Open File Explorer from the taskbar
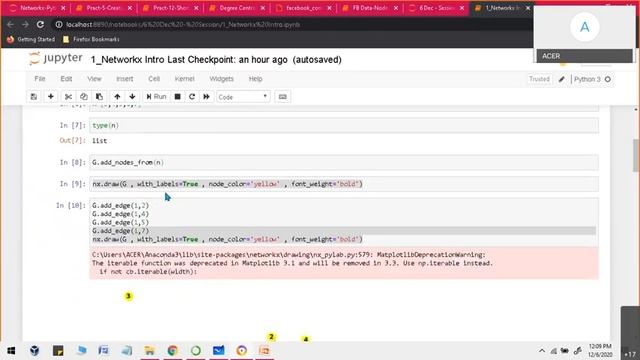Screen dimensions: 640x360 (x=149, y=351)
